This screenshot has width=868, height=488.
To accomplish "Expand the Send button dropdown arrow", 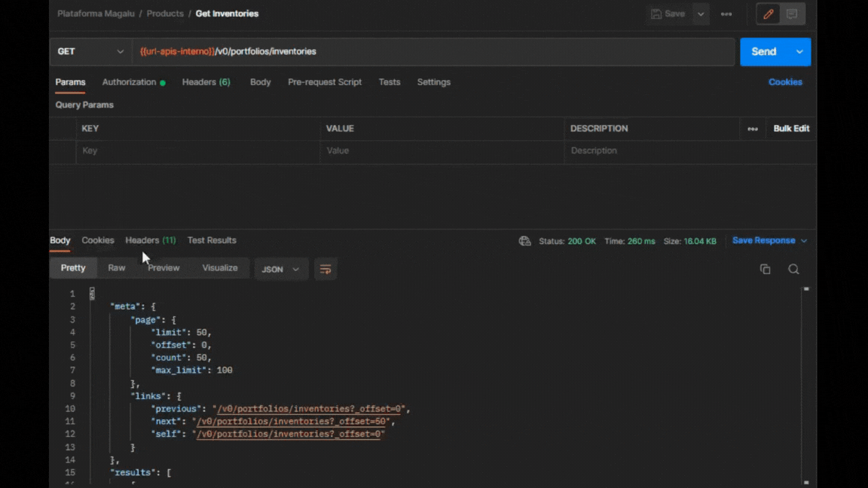I will click(x=799, y=51).
